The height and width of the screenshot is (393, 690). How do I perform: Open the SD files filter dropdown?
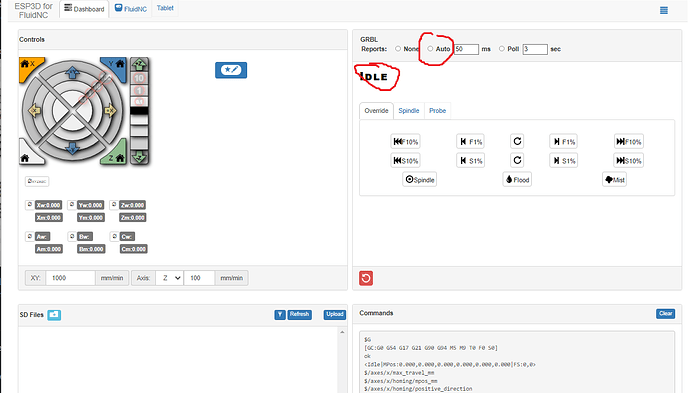280,314
